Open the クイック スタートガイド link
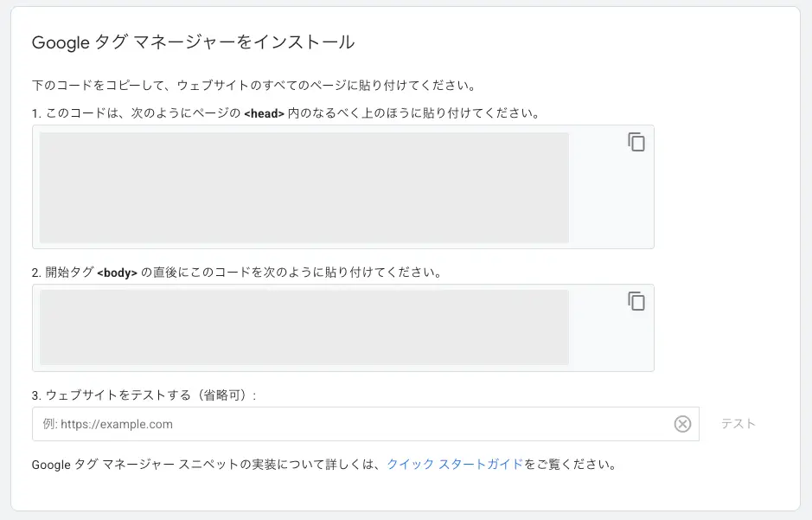 [x=455, y=465]
